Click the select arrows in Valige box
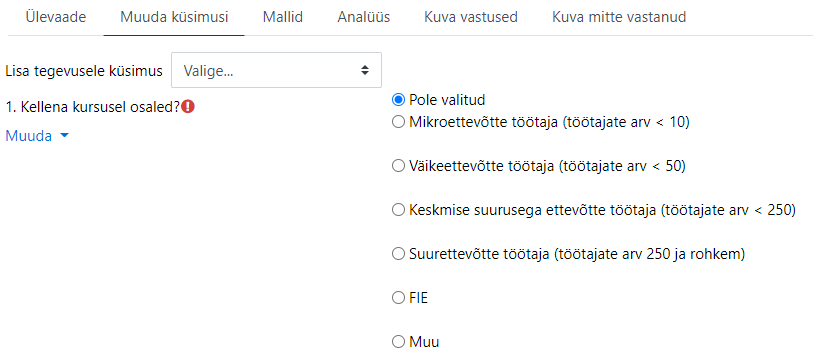This screenshot has width=813, height=361. point(365,70)
